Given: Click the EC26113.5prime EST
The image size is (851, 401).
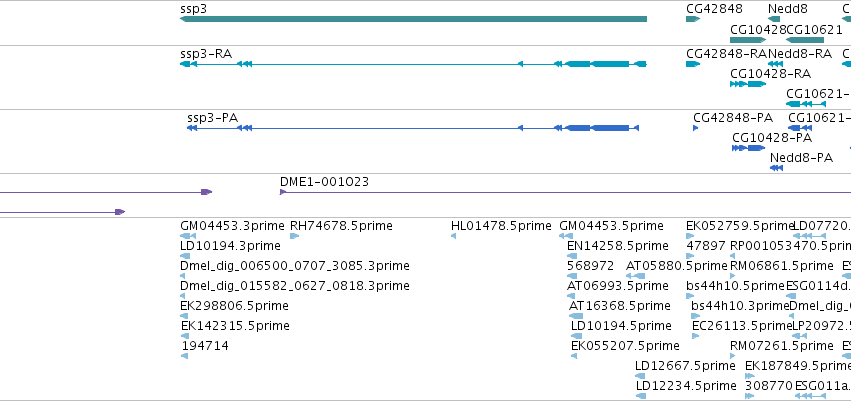Looking at the screenshot, I should pos(696,336).
